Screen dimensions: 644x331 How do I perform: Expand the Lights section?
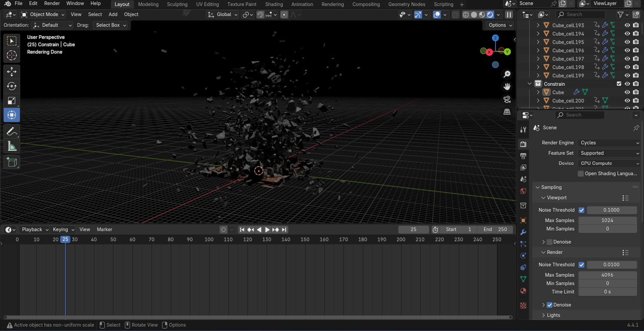tap(553, 315)
